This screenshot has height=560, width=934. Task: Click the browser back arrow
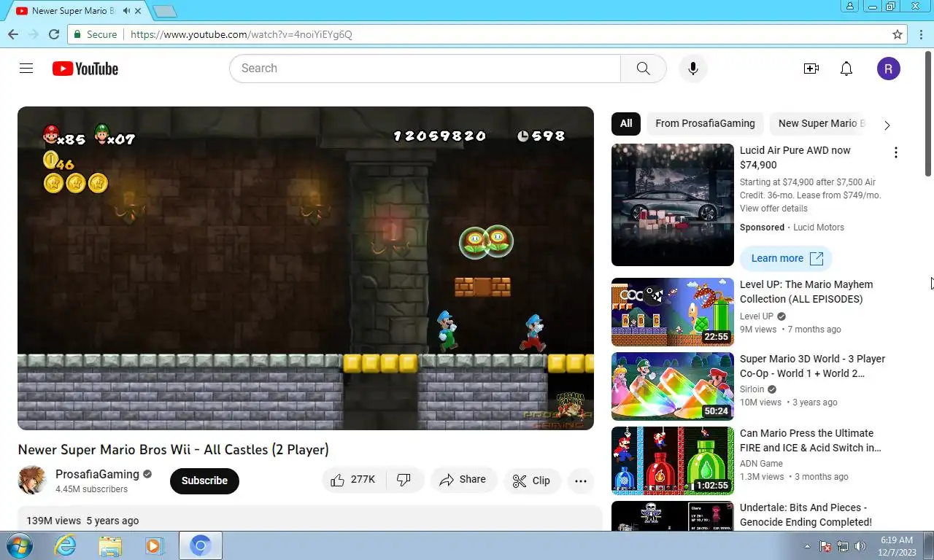(x=13, y=34)
